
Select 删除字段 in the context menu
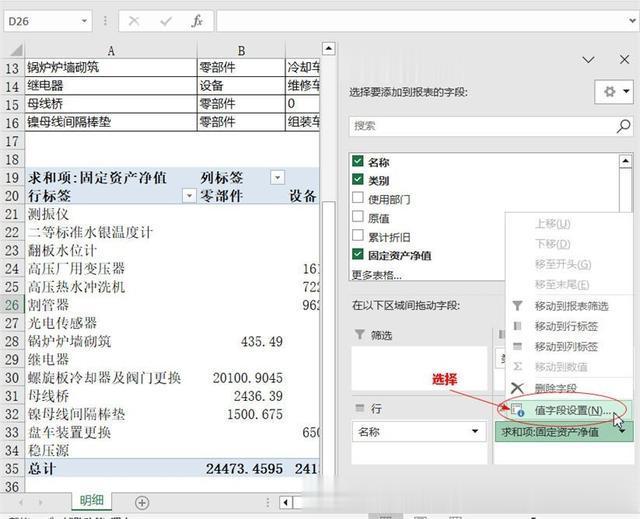pos(556,388)
